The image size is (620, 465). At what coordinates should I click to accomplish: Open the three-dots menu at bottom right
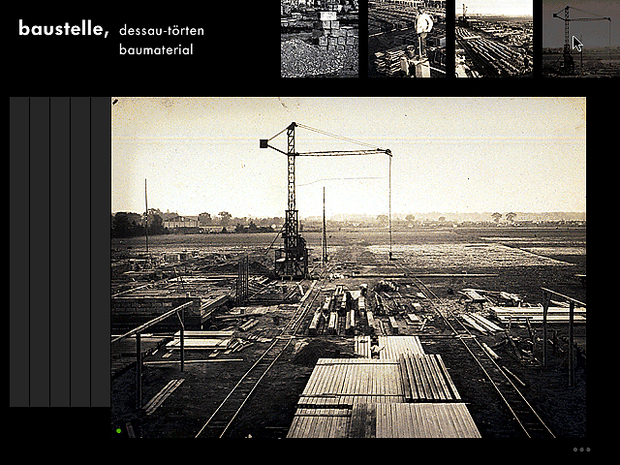point(581,450)
